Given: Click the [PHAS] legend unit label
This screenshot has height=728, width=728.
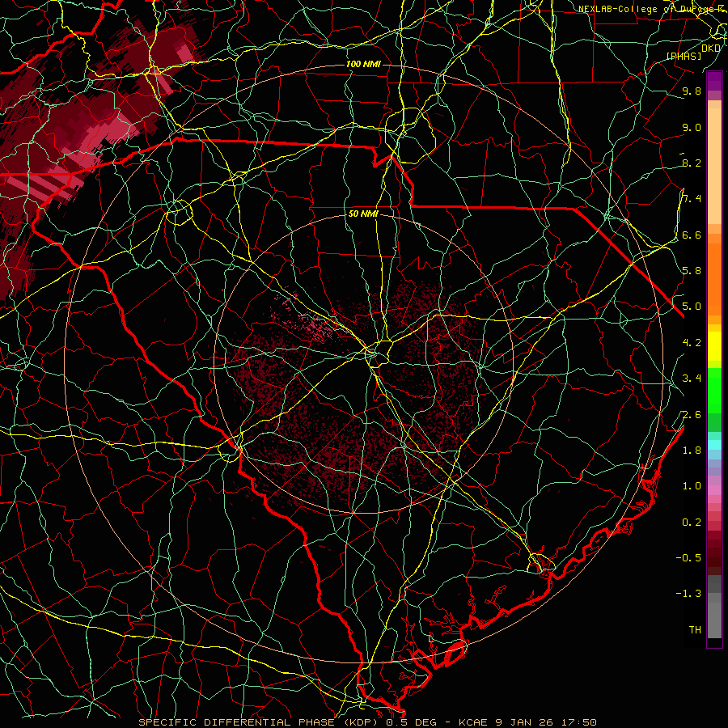Looking at the screenshot, I should click(x=684, y=56).
